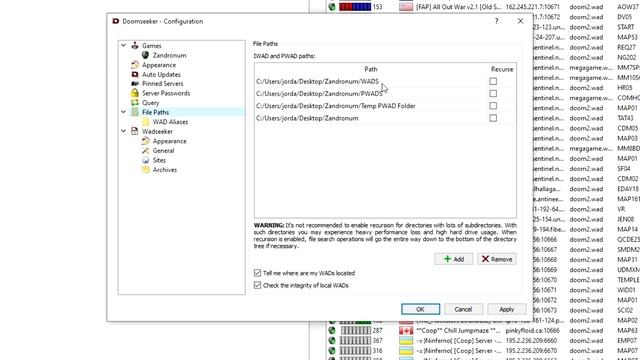Select the Pinned Servers page
The height and width of the screenshot is (360, 640).
(x=162, y=84)
